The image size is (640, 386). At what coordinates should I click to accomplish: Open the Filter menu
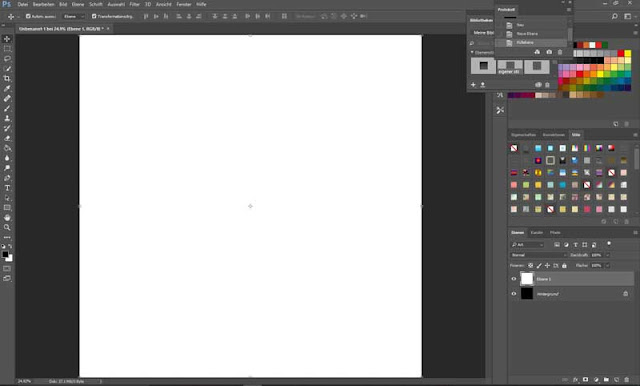pyautogui.click(x=135, y=4)
